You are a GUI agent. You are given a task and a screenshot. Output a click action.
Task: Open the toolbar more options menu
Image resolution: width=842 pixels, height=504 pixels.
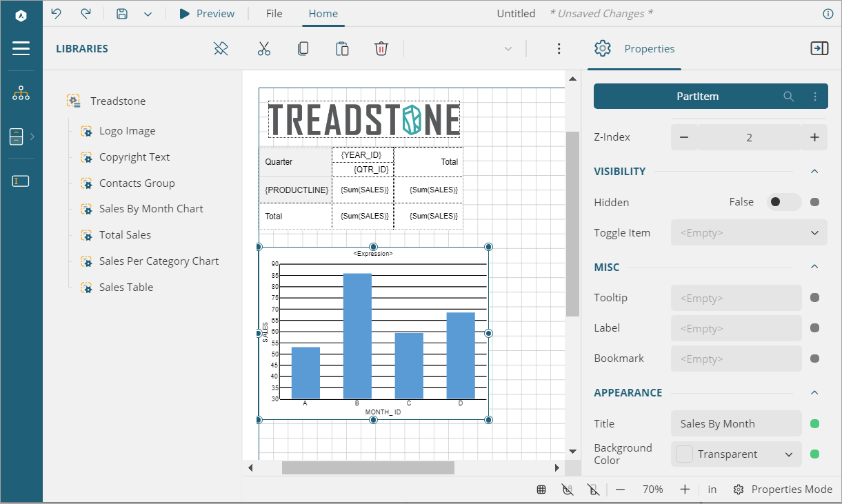[x=559, y=48]
